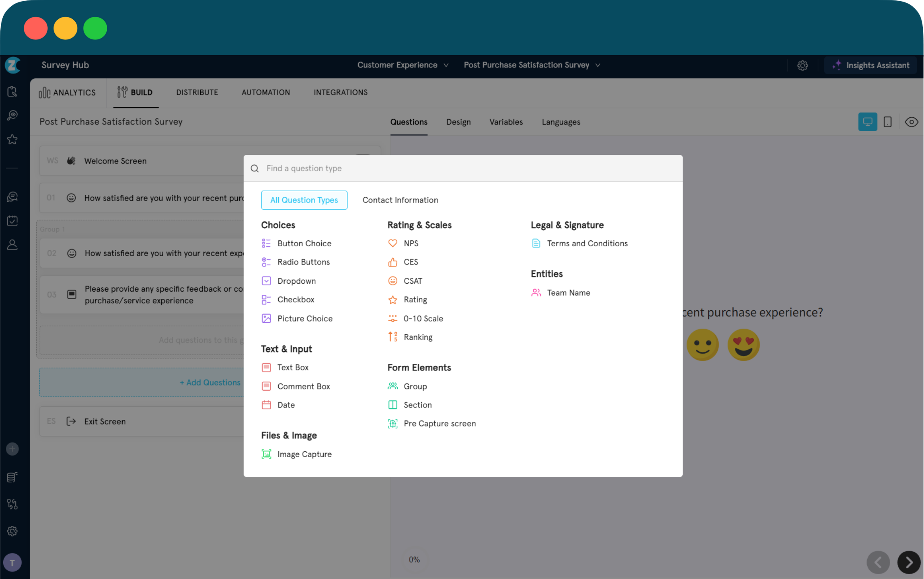Viewport: 924px width, 579px height.
Task: Select the CES thumbs-up icon
Action: tap(393, 262)
